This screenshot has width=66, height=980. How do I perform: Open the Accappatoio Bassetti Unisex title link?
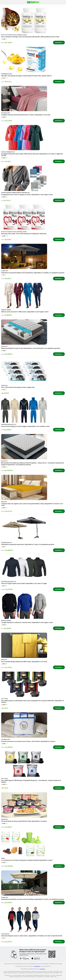[32, 154]
